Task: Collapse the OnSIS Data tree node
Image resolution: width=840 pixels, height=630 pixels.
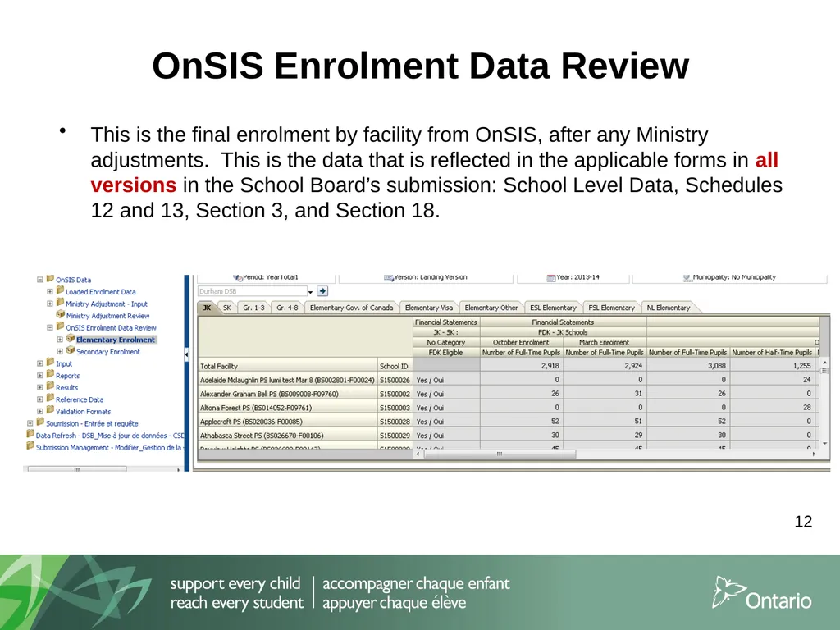Action: pos(39,280)
